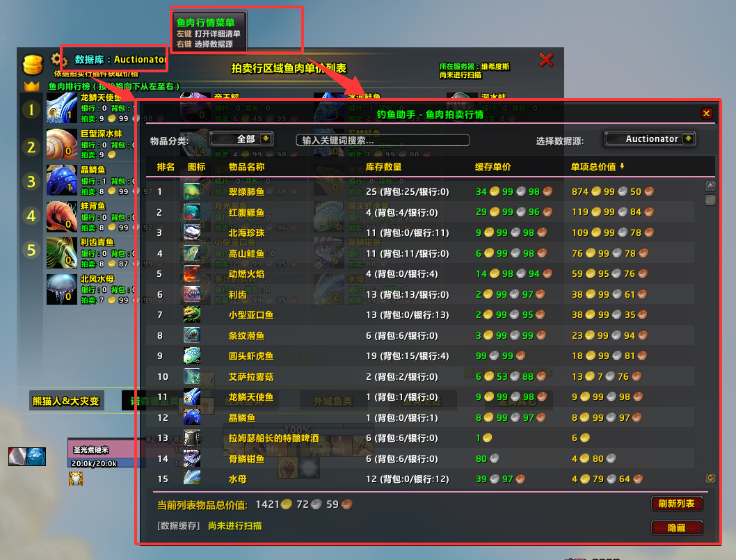Click the 翠绿肺鱼 row icon
Image resolution: width=736 pixels, height=560 pixels.
[x=191, y=191]
